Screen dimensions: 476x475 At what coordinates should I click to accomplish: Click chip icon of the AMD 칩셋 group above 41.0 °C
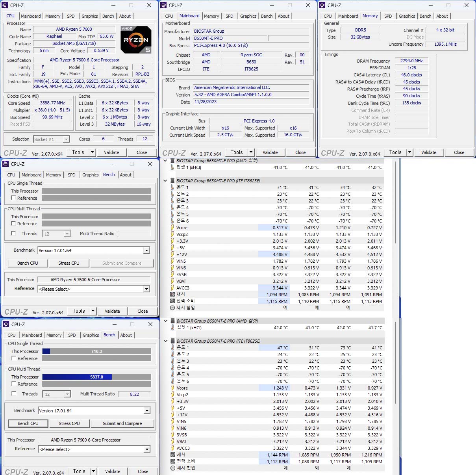172,160
